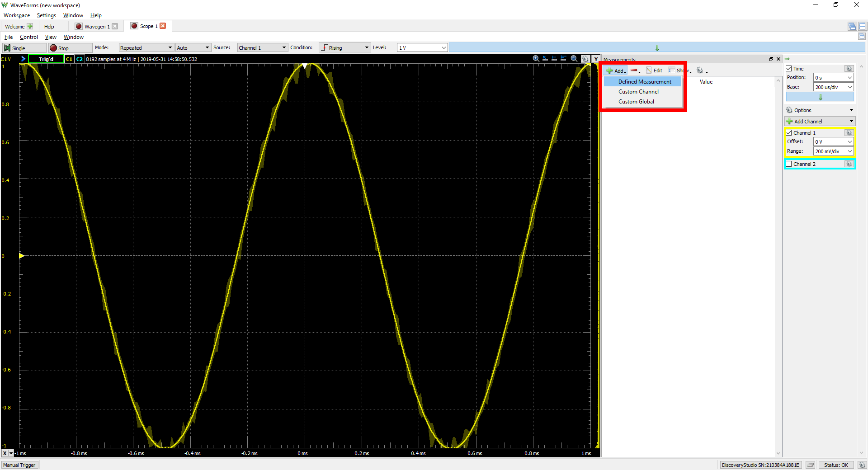Click the red minus remove measurement icon
Screen dimensions: 868x470
coord(635,70)
